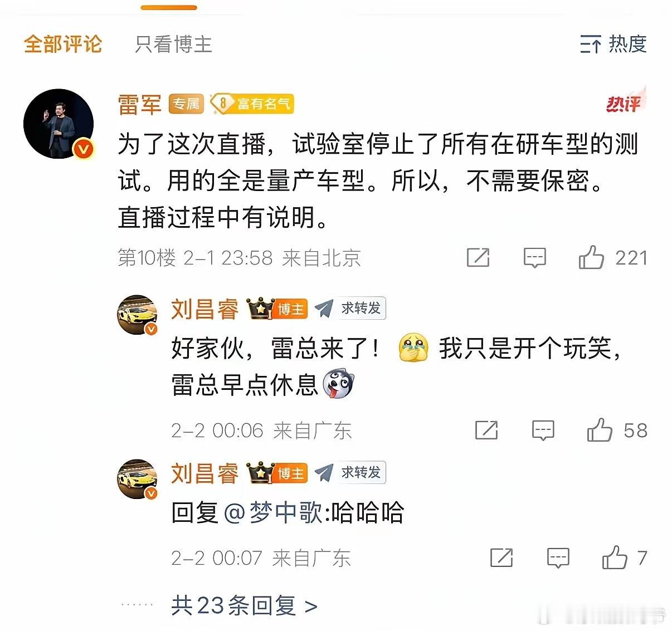672x631 pixels.
Task: Comment on the 哈哈哈 reply via bubble icon
Action: [558, 558]
